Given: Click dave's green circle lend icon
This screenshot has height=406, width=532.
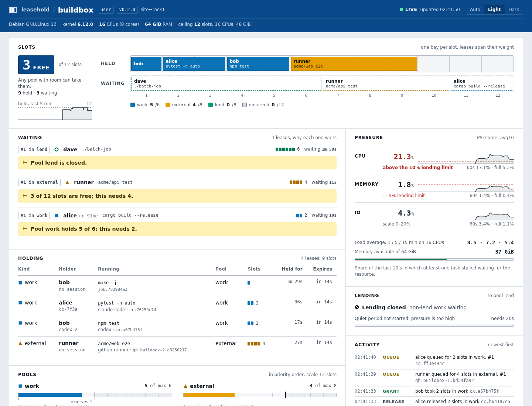Looking at the screenshot, I should tap(57, 149).
